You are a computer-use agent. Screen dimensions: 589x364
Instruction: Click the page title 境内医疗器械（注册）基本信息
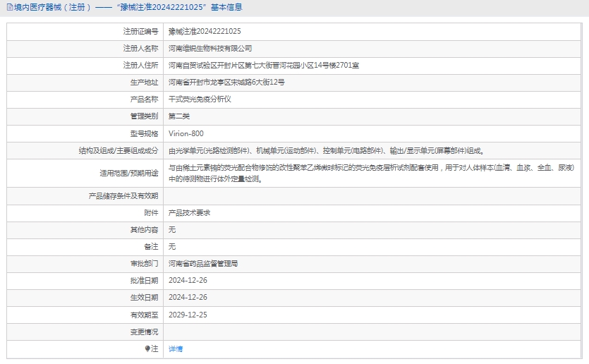pos(128,8)
